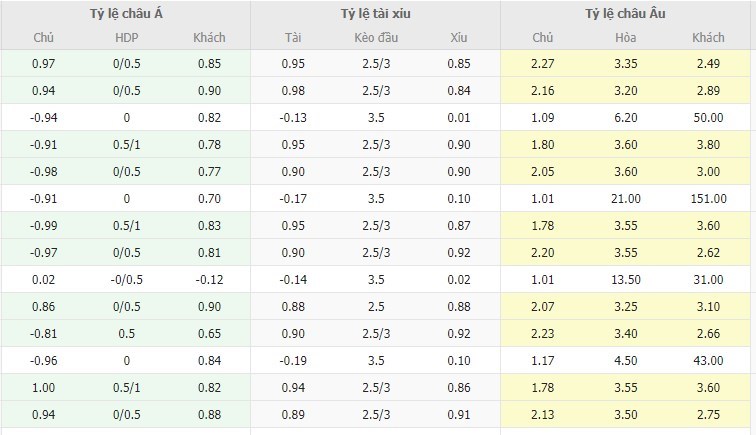Click the 'Tỷ lệ châu Á' header

(126, 14)
